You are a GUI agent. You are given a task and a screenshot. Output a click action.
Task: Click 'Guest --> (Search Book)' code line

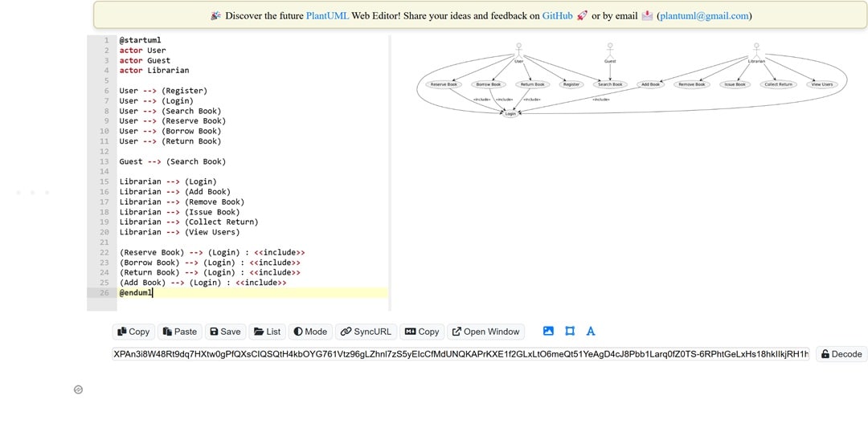173,161
